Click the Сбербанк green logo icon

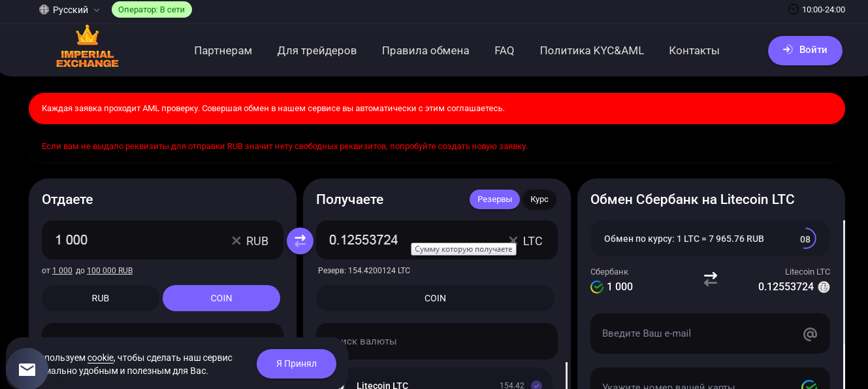click(x=597, y=287)
